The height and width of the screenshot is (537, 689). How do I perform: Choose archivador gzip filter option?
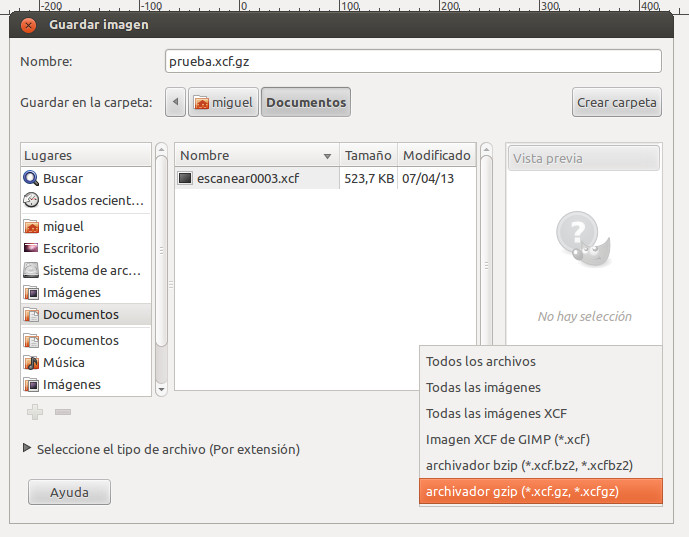538,491
